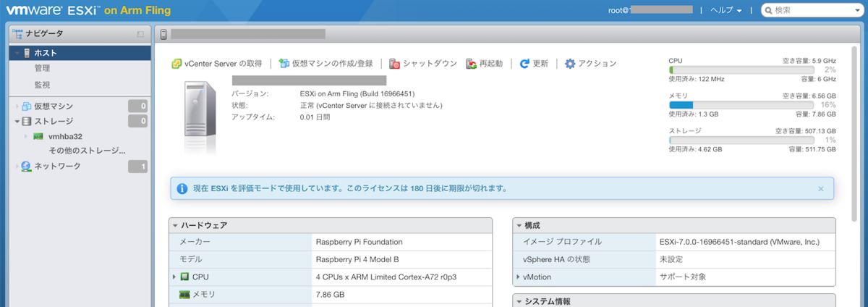Click the storage count badge 0
The width and height of the screenshot is (868, 307).
(x=138, y=122)
